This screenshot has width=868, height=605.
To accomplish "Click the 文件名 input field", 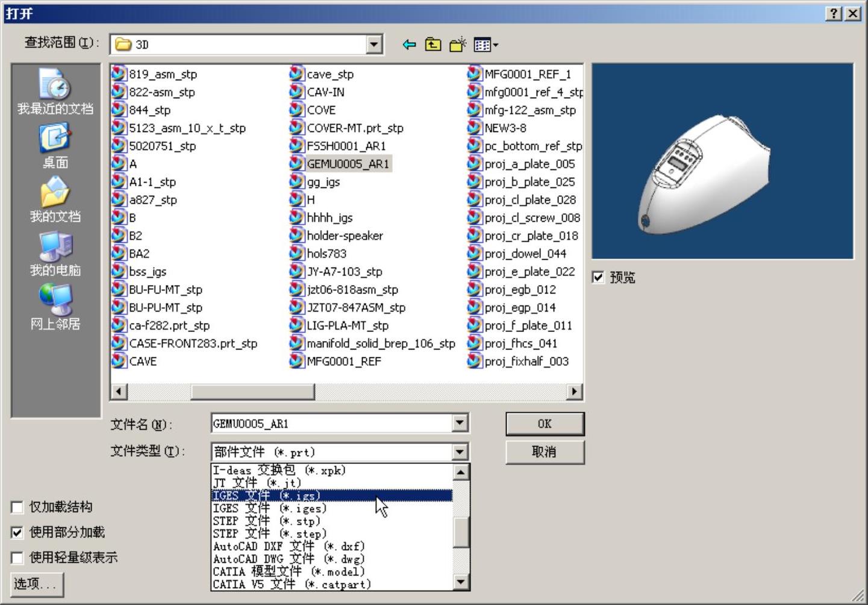I will (x=332, y=423).
